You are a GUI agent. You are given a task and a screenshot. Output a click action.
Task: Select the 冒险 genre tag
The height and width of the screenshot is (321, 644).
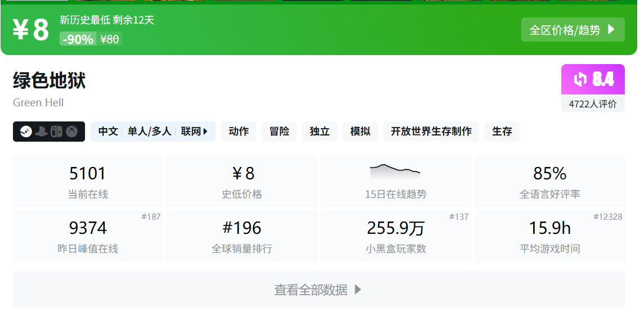pos(279,132)
